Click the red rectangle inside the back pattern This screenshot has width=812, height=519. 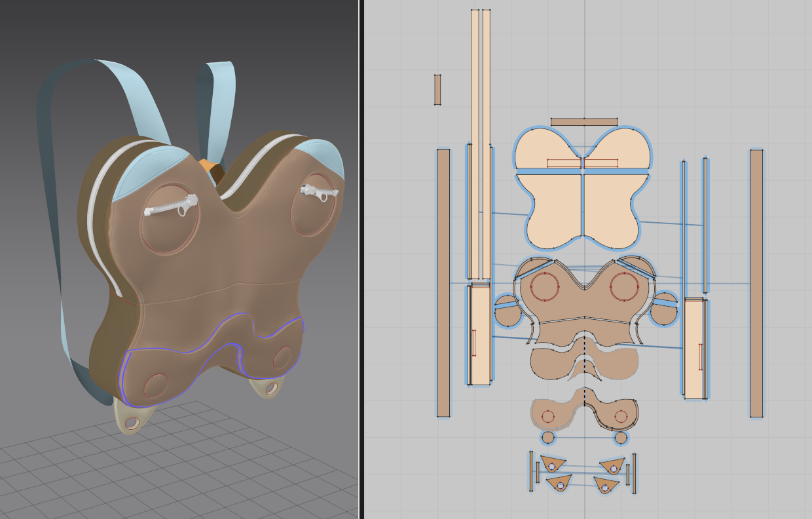pyautogui.click(x=582, y=163)
